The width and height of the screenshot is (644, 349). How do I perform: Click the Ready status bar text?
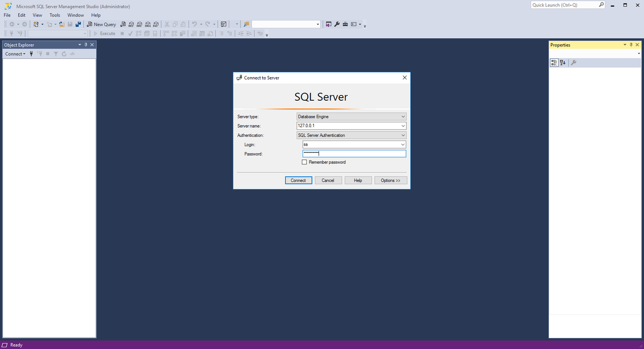(16, 345)
